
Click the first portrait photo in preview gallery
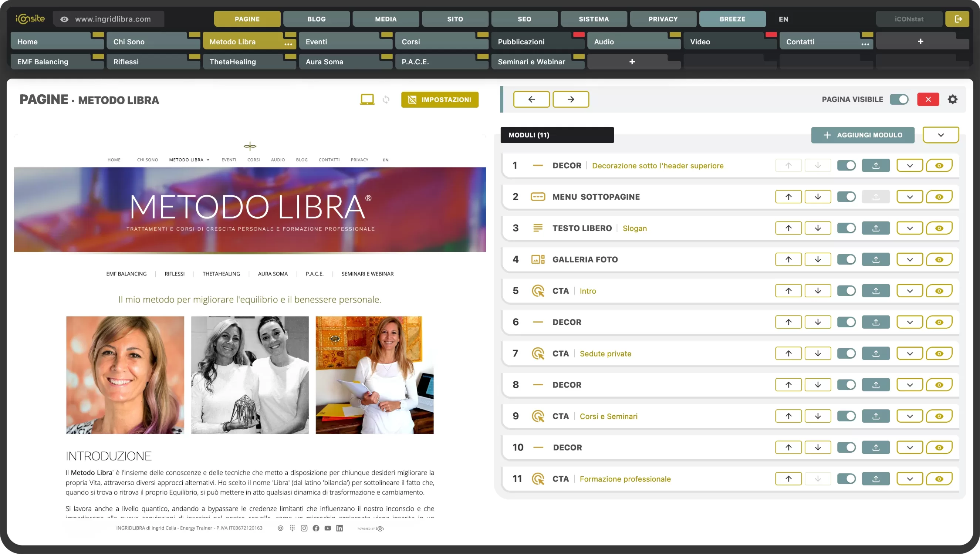pos(125,375)
